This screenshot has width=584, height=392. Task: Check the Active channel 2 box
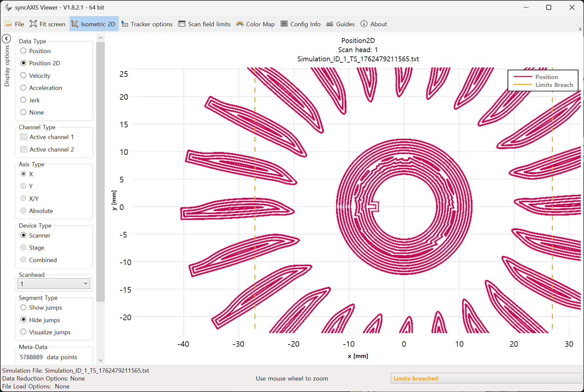click(x=24, y=149)
